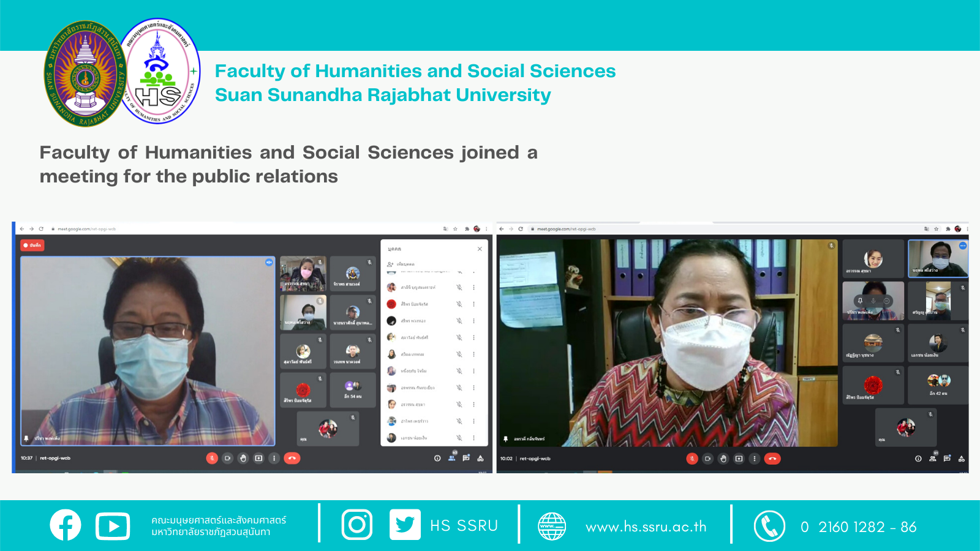The height and width of the screenshot is (551, 980).
Task: Click Present now in the right Meet window
Action: tap(739, 459)
